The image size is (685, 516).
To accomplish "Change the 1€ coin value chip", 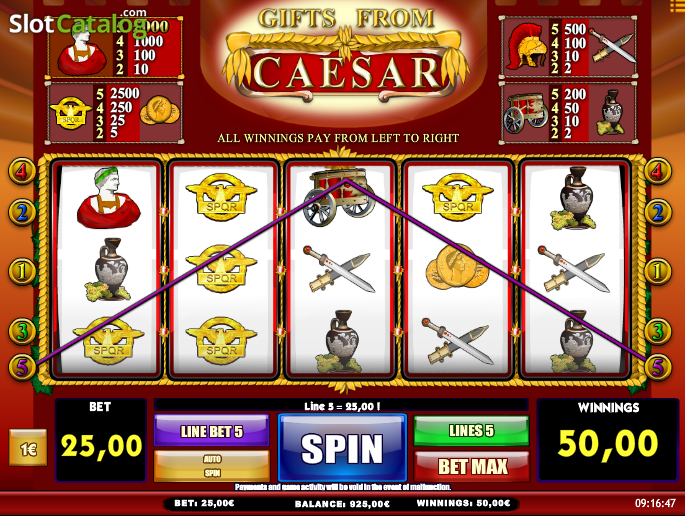I will [x=28, y=447].
